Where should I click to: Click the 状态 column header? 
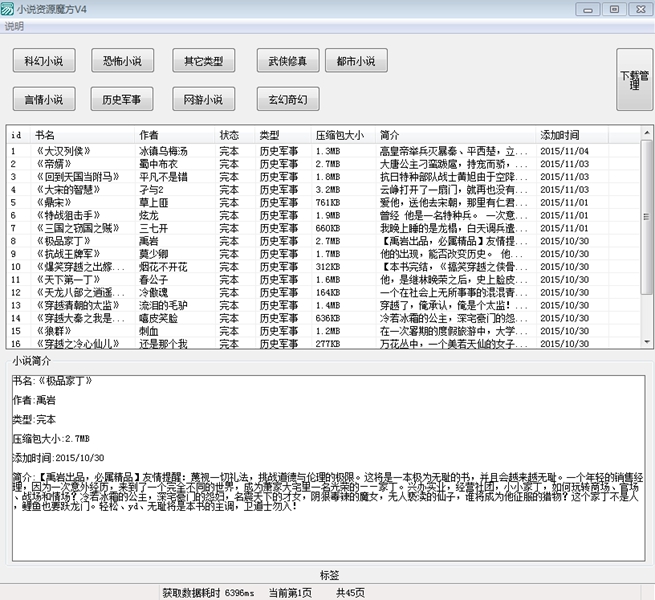pos(235,135)
